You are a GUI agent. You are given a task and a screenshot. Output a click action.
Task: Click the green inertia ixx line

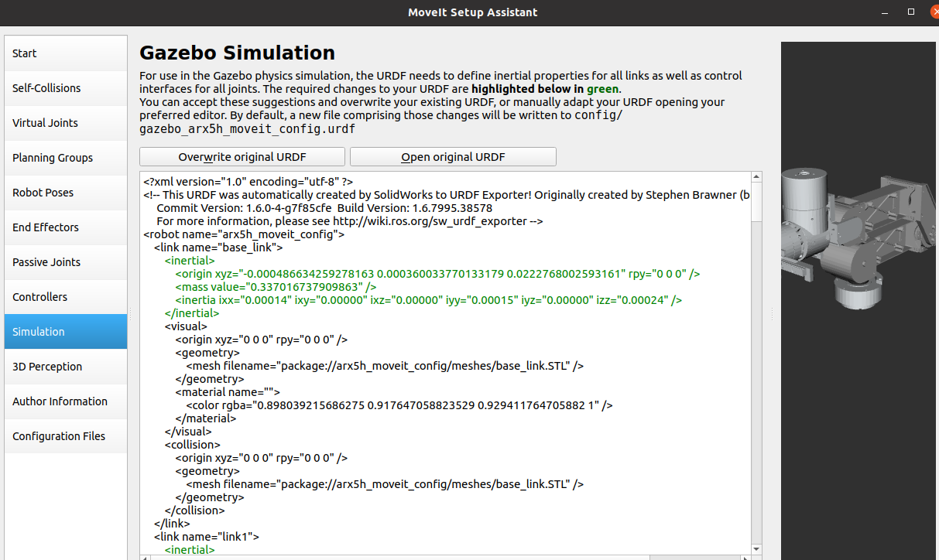[428, 300]
